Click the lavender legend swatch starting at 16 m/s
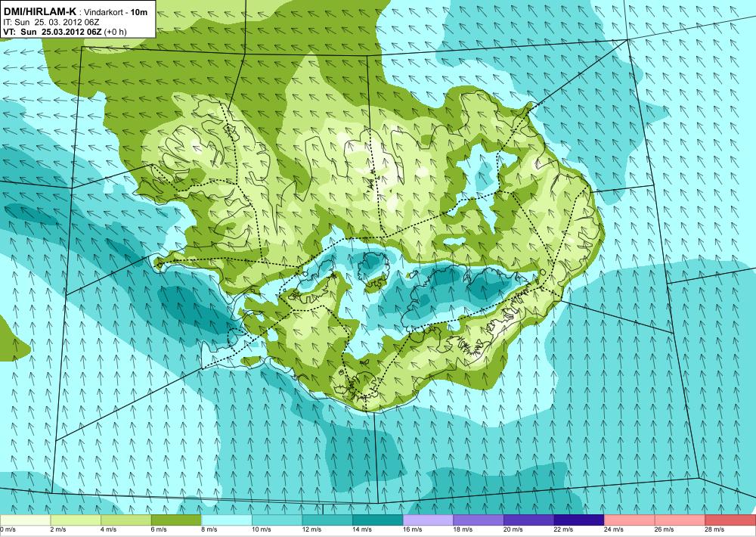756x537 pixels. (x=428, y=520)
